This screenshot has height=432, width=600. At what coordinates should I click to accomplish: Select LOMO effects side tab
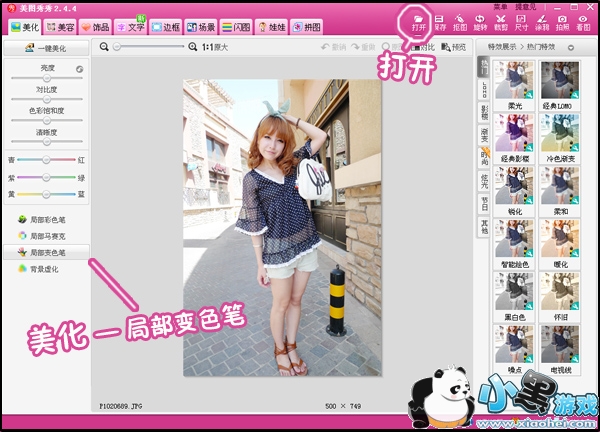click(484, 90)
